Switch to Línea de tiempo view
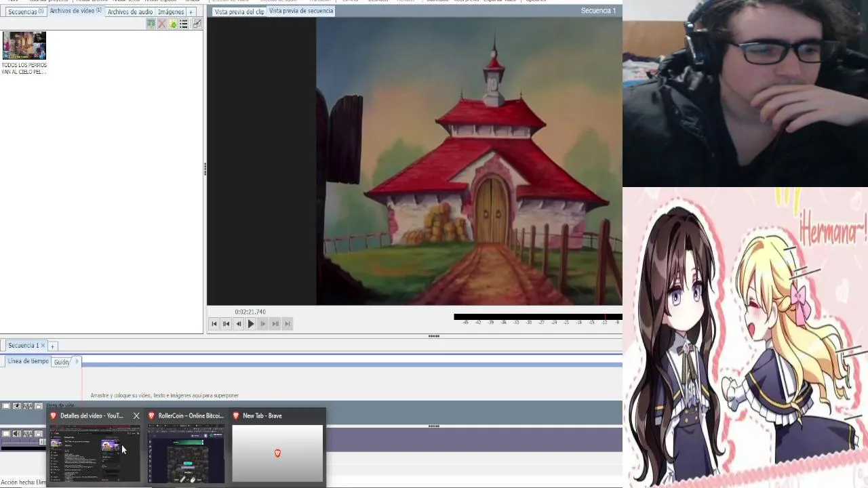Screen dimensions: 868x488 click(28, 361)
